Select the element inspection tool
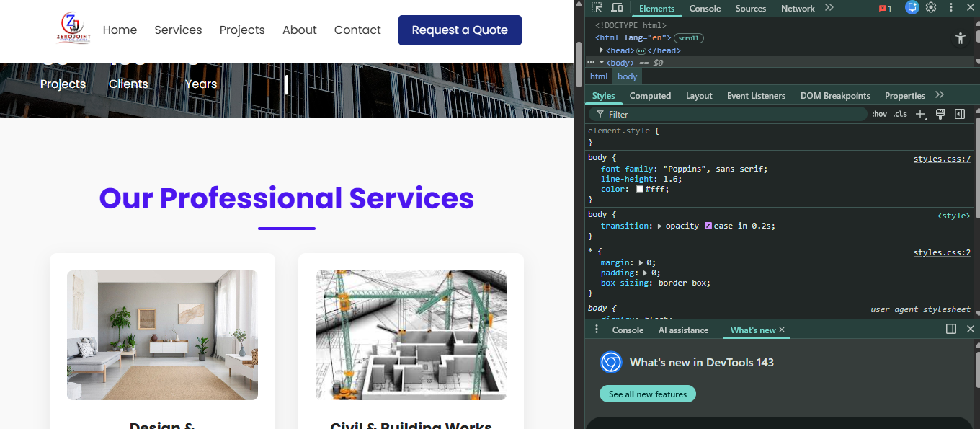This screenshot has width=980, height=429. click(x=595, y=8)
